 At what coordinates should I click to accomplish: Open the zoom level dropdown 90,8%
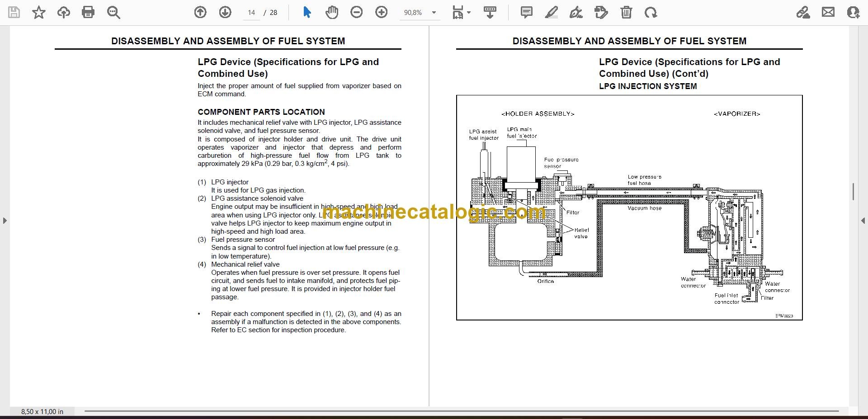pyautogui.click(x=420, y=13)
